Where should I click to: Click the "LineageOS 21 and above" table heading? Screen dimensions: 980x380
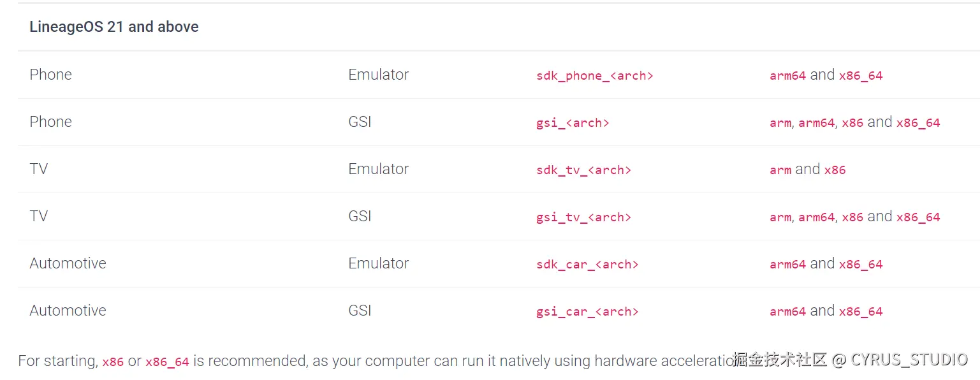click(114, 27)
